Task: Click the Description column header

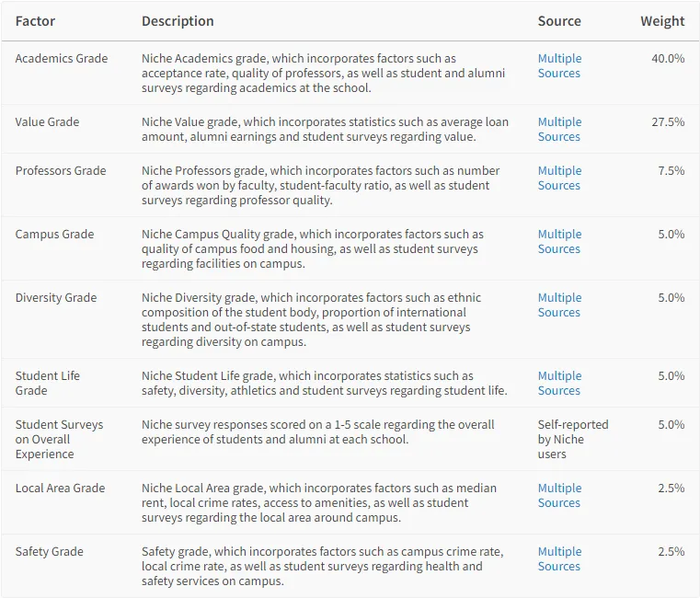Action: [x=178, y=21]
